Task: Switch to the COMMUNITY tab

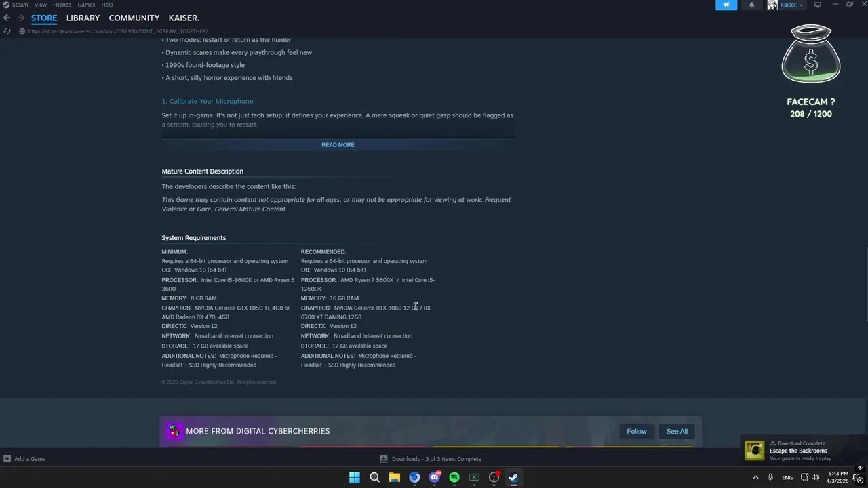Action: coord(134,18)
